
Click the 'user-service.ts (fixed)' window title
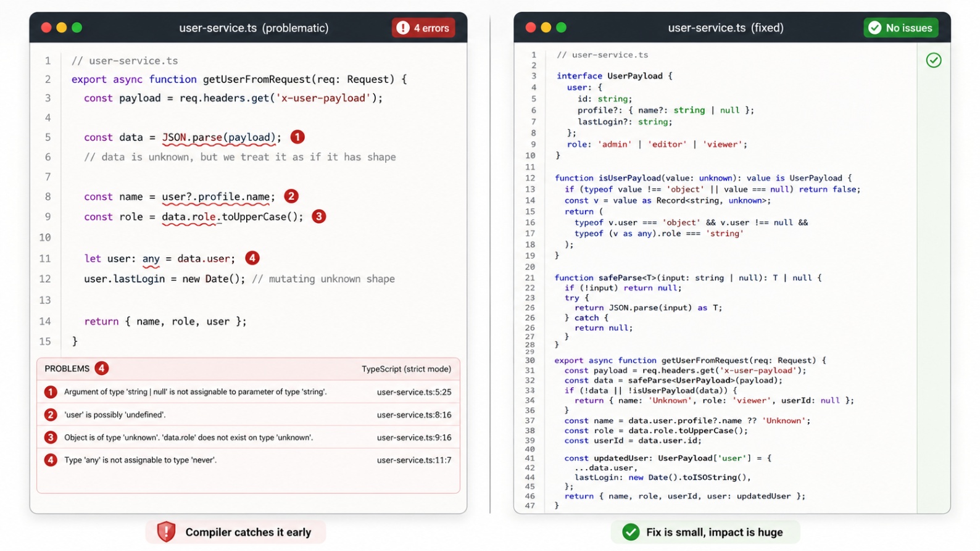726,28
